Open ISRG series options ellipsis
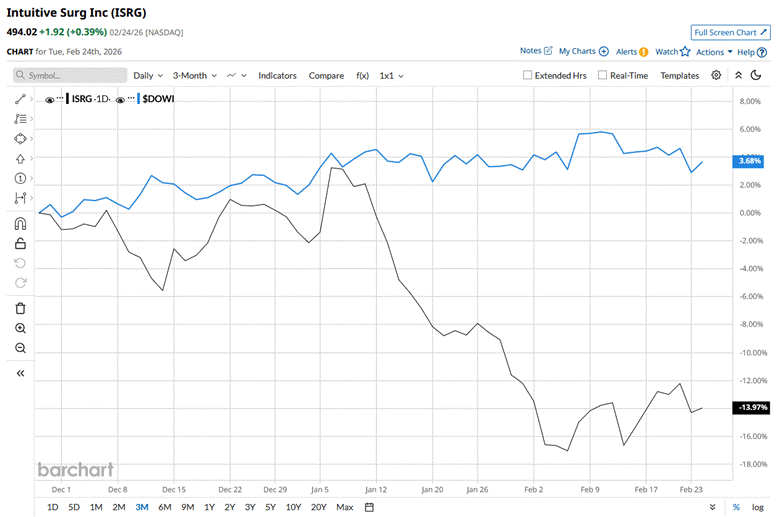Image resolution: width=780 pixels, height=517 pixels. 60,97
